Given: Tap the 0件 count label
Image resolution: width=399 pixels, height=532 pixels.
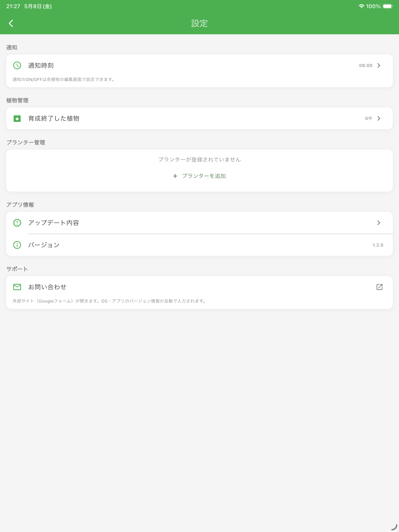Looking at the screenshot, I should 369,118.
